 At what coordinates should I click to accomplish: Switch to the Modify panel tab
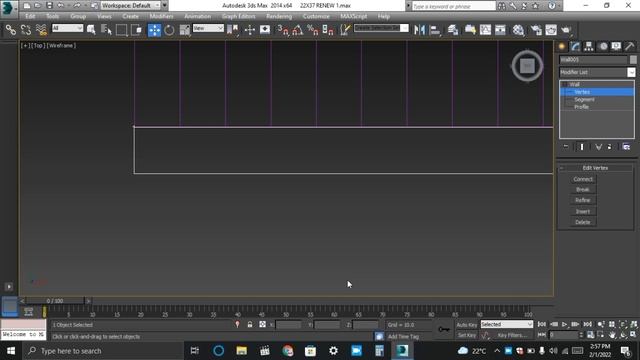click(575, 46)
